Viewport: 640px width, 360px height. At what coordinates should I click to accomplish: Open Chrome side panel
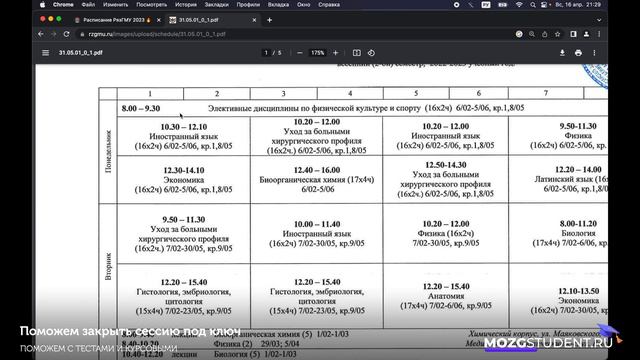[573, 34]
